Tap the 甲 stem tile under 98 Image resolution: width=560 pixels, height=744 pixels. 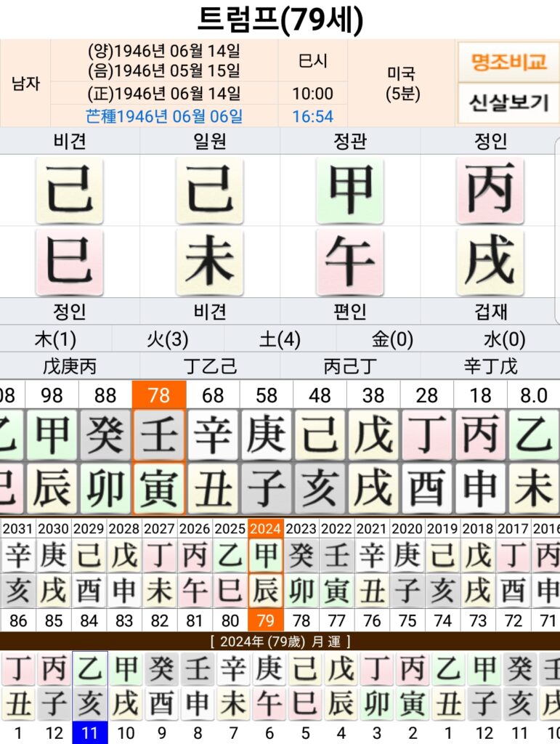pyautogui.click(x=52, y=435)
